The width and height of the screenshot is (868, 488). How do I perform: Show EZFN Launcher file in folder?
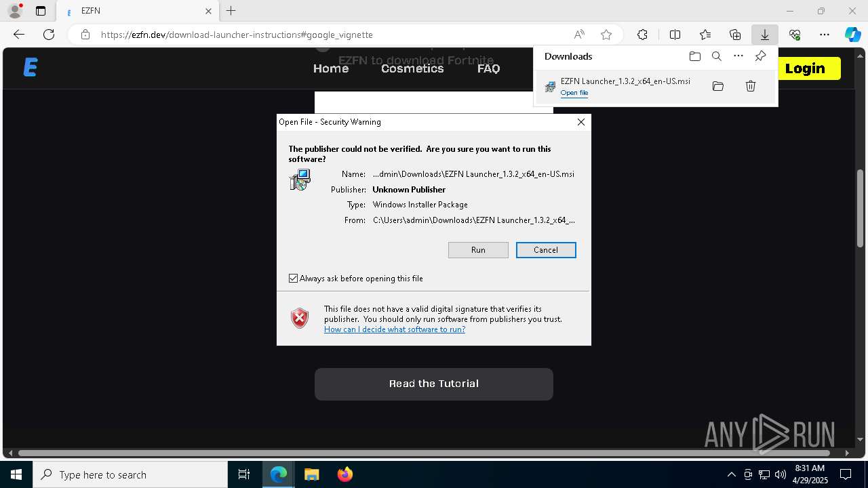pos(718,86)
